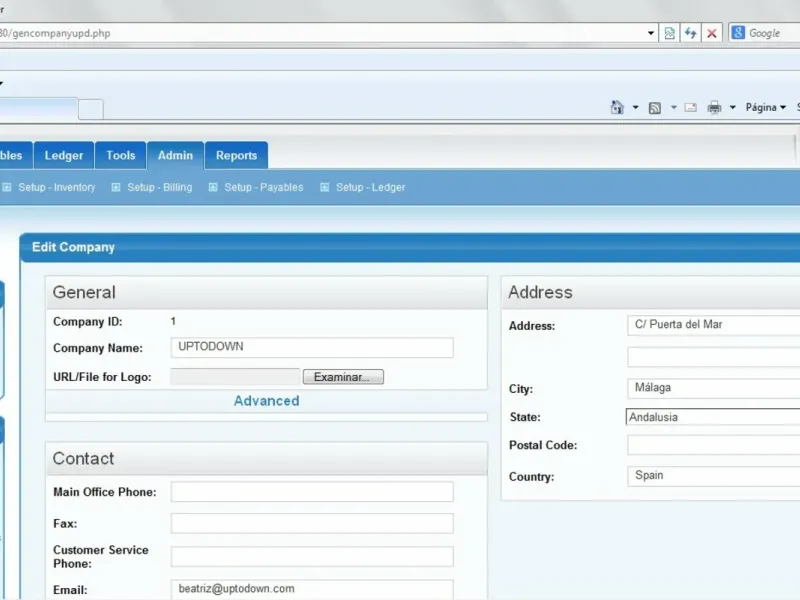Image resolution: width=800 pixels, height=600 pixels.
Task: Click the Google search provider icon
Action: pos(738,33)
